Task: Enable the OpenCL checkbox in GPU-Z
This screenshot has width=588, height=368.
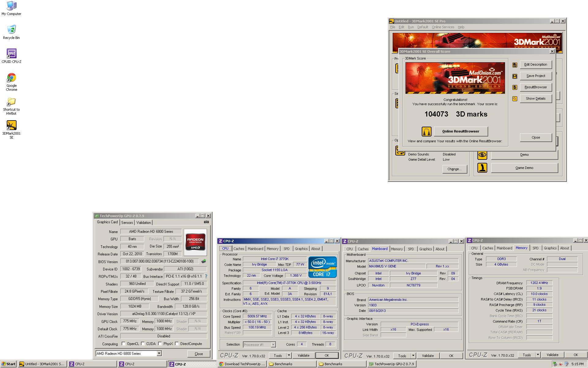Action: point(123,343)
